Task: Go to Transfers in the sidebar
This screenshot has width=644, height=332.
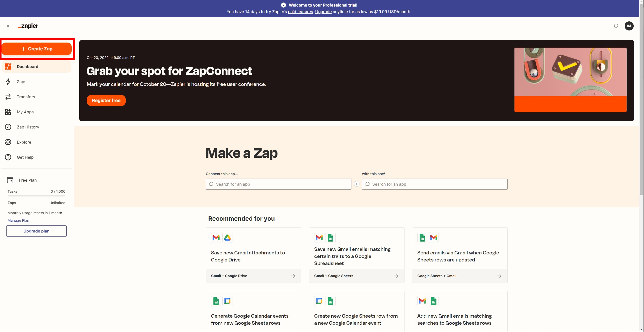Action: [x=26, y=97]
